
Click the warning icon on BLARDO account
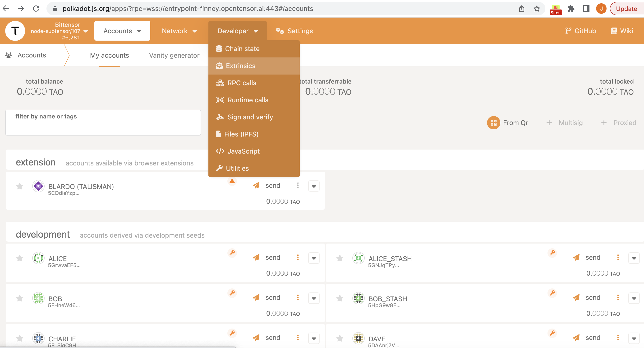pos(232,181)
